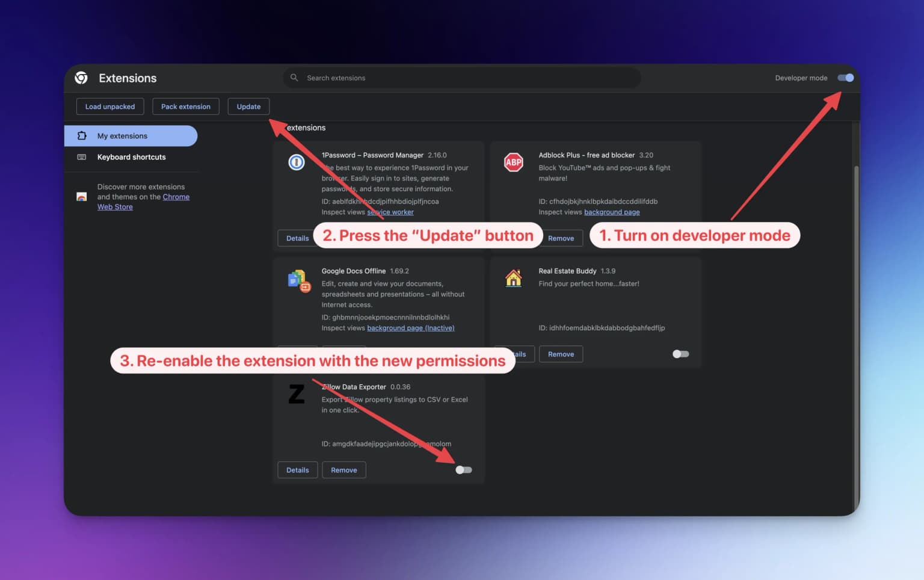Click the Adblock Plus ABP icon
This screenshot has height=580, width=924.
(514, 162)
